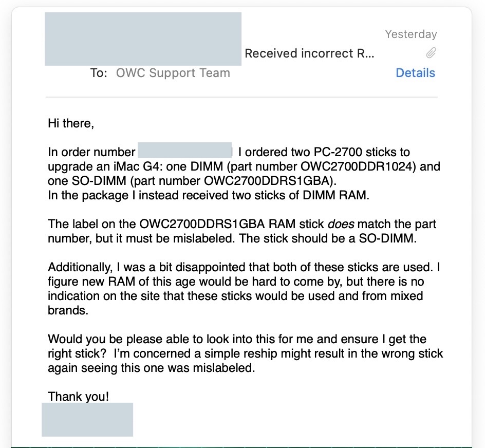Select the OWC Support Team recipient
The image size is (485, 448).
(x=173, y=73)
